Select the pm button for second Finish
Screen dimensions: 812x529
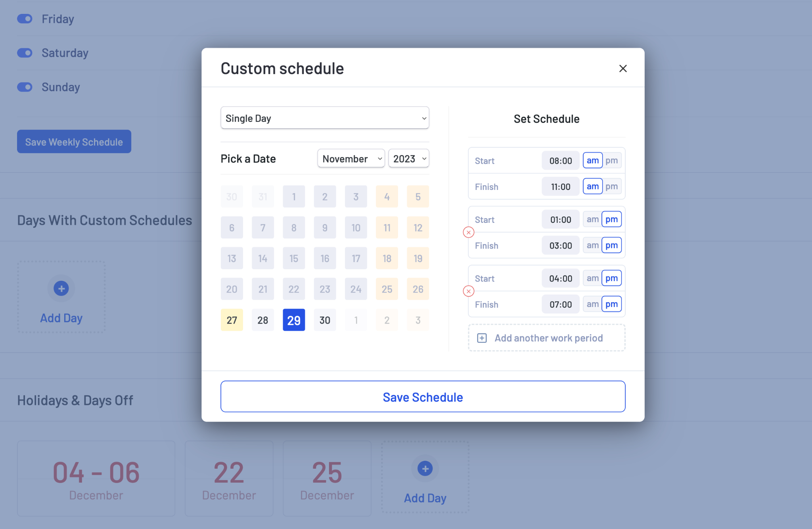[612, 245]
